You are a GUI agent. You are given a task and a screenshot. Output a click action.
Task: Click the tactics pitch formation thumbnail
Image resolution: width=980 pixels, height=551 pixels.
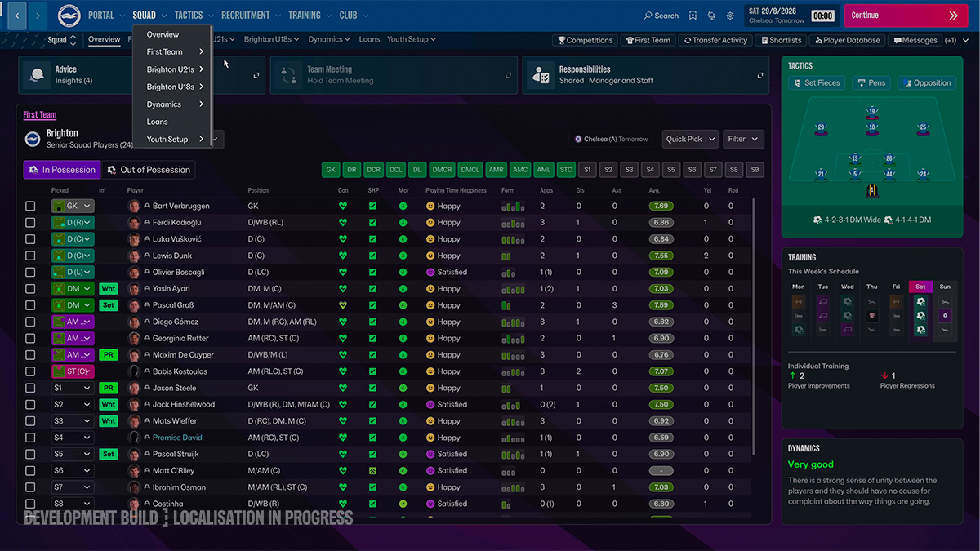pyautogui.click(x=872, y=148)
